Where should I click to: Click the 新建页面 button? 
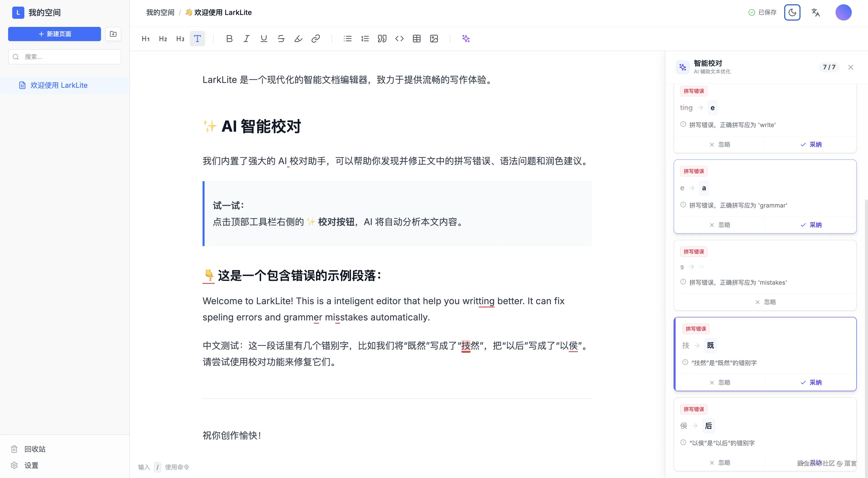tap(54, 34)
